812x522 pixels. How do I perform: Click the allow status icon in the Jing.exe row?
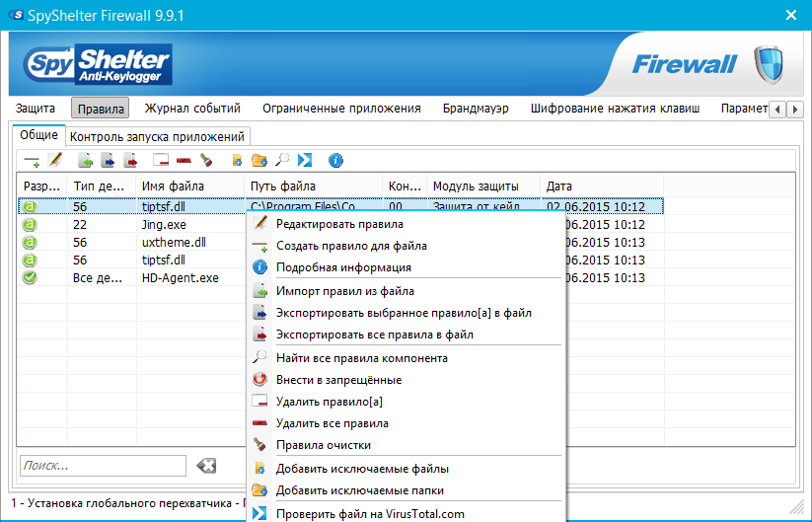30,225
